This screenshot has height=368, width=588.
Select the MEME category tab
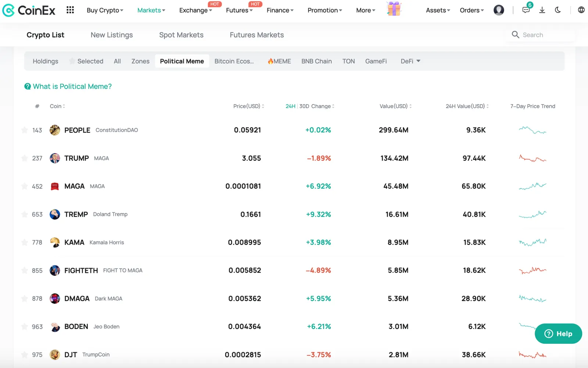point(279,61)
